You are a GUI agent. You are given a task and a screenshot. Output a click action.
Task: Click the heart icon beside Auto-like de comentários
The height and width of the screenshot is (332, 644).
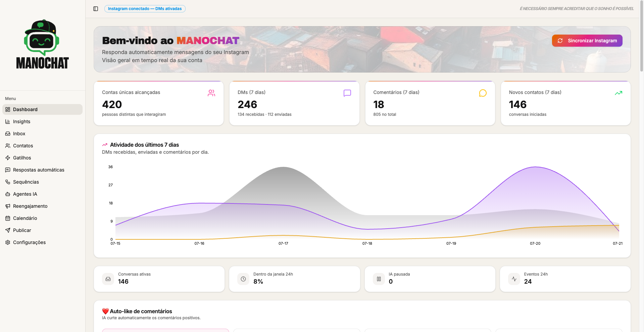(x=105, y=311)
